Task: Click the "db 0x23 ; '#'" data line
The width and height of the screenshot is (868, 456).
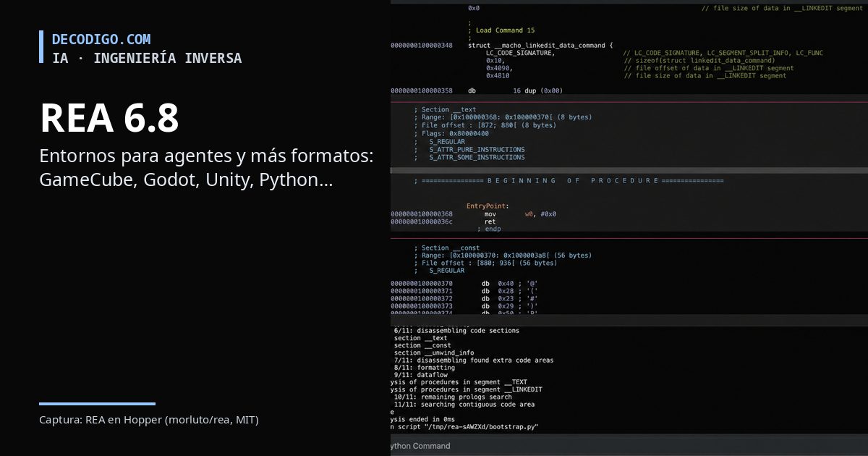Action: coord(510,299)
